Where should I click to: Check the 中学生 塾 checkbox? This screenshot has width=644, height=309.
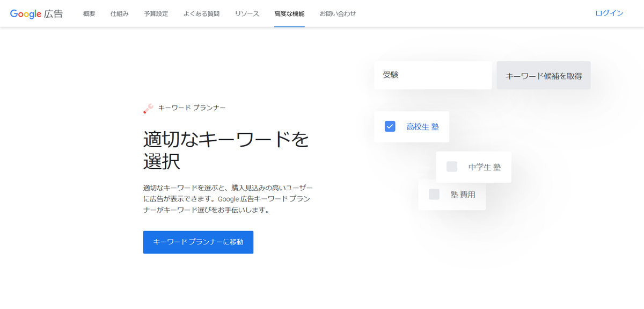(452, 167)
